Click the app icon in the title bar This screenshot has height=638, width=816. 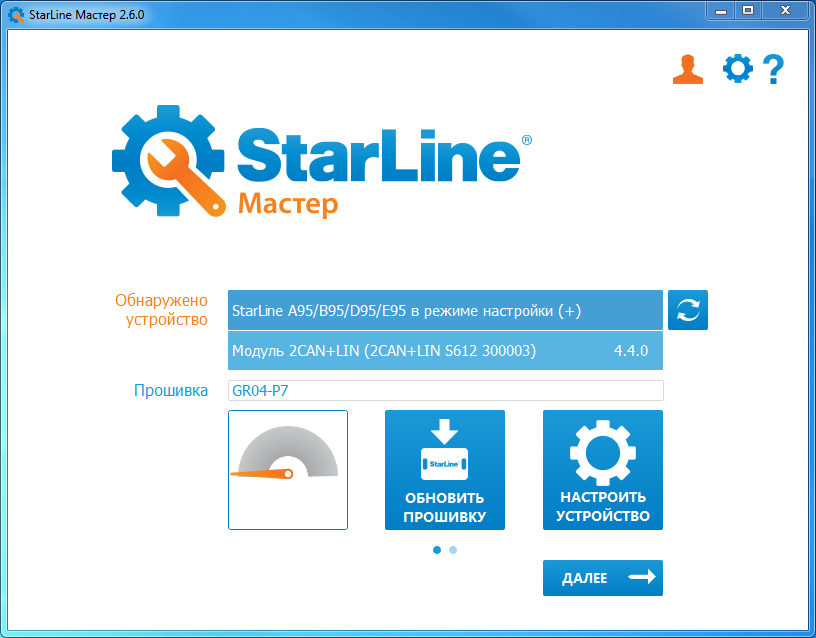click(x=16, y=13)
